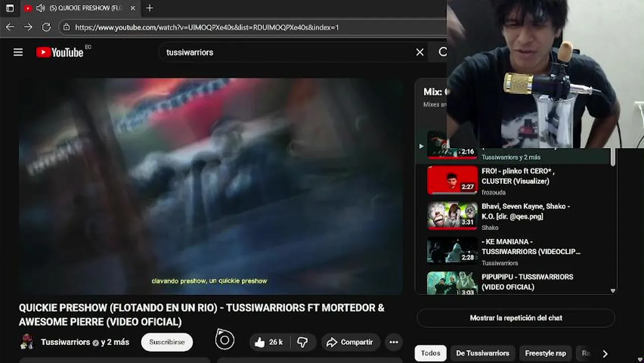This screenshot has width=644, height=363.
Task: Select the Freestyle rap filter chip
Action: (546, 353)
